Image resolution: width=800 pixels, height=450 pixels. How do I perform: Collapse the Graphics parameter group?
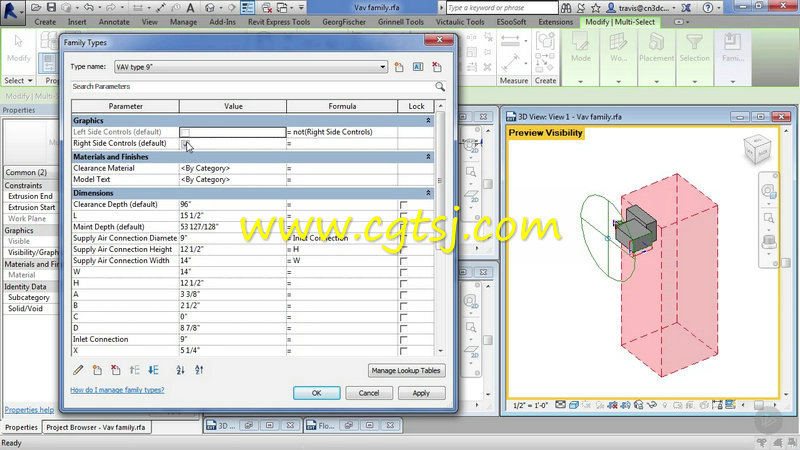click(428, 120)
